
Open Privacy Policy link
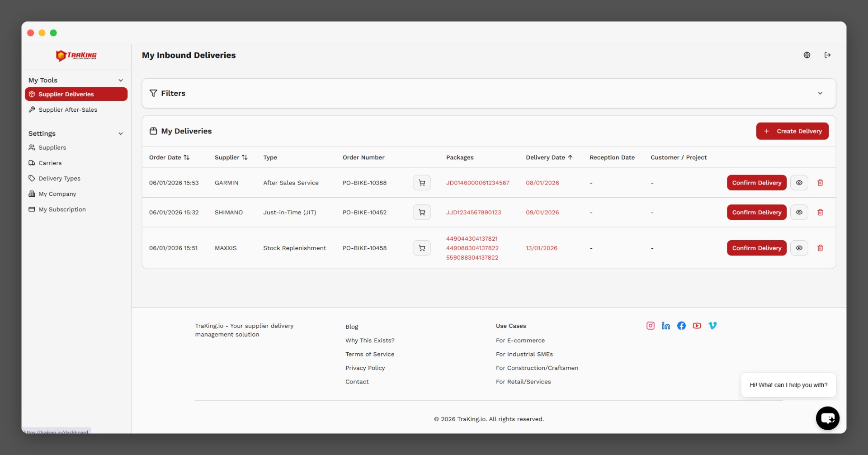coord(365,368)
